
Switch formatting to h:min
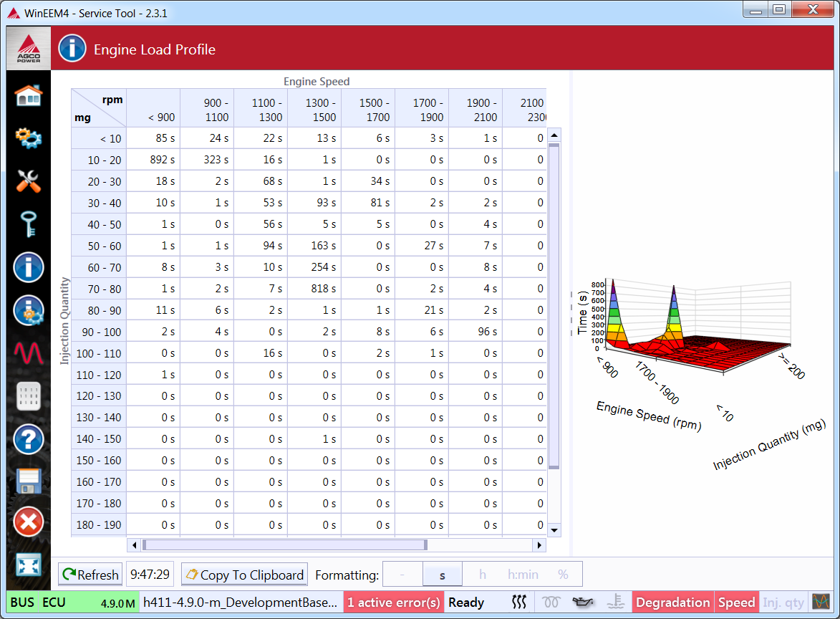coord(523,575)
